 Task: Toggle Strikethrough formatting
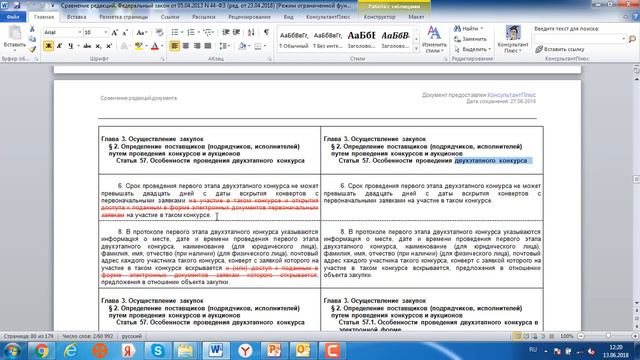[87, 46]
